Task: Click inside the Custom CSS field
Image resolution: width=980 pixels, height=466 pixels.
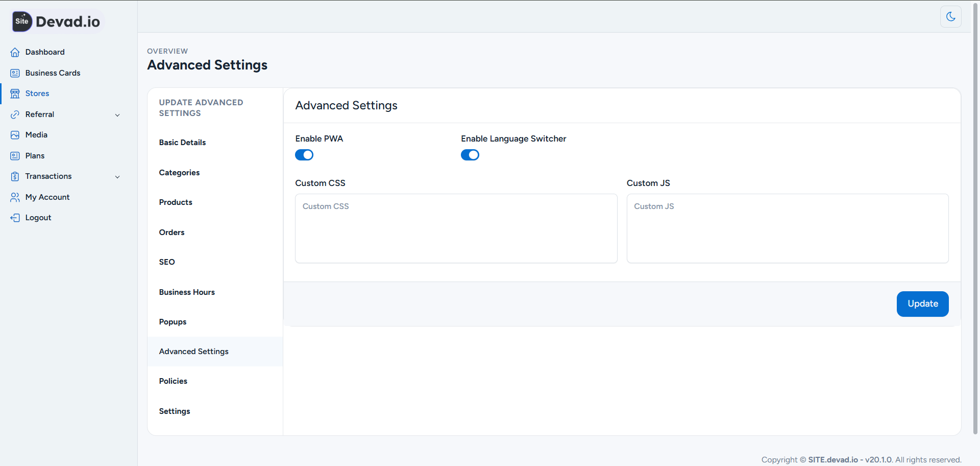Action: pyautogui.click(x=456, y=227)
